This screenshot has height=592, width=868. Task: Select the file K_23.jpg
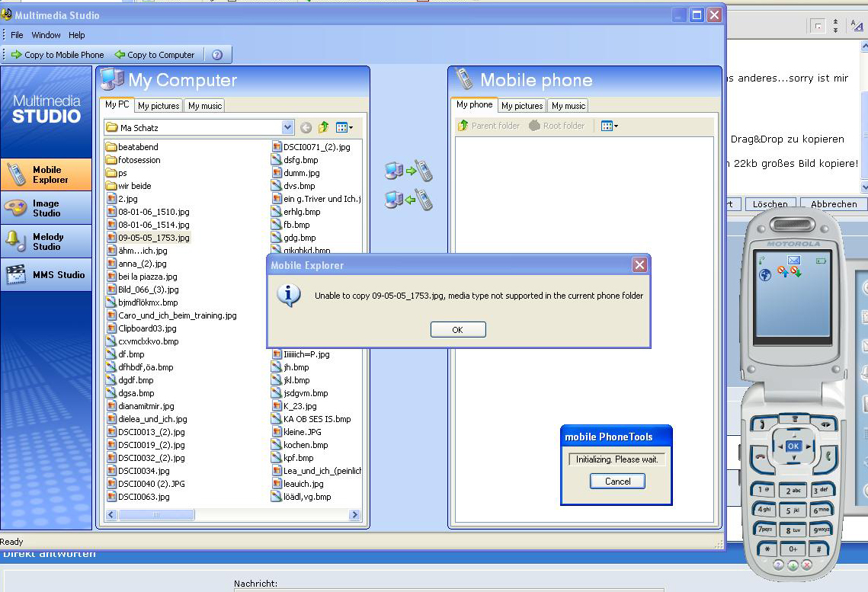tap(294, 406)
